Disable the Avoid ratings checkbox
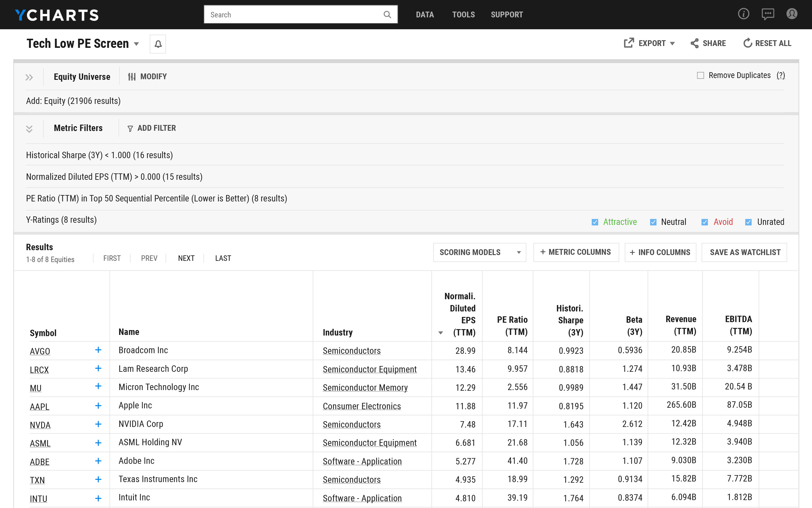Viewport: 812px width, 508px height. (x=705, y=222)
